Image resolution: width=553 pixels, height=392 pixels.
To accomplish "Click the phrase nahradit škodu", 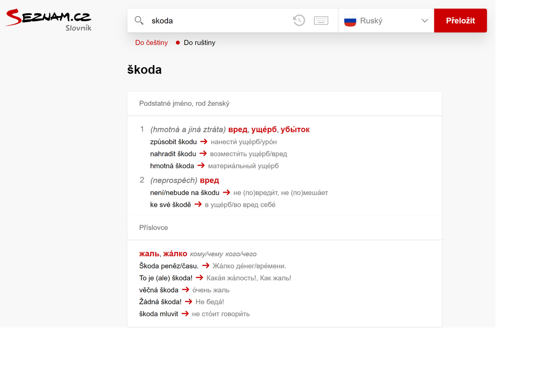I will (173, 154).
